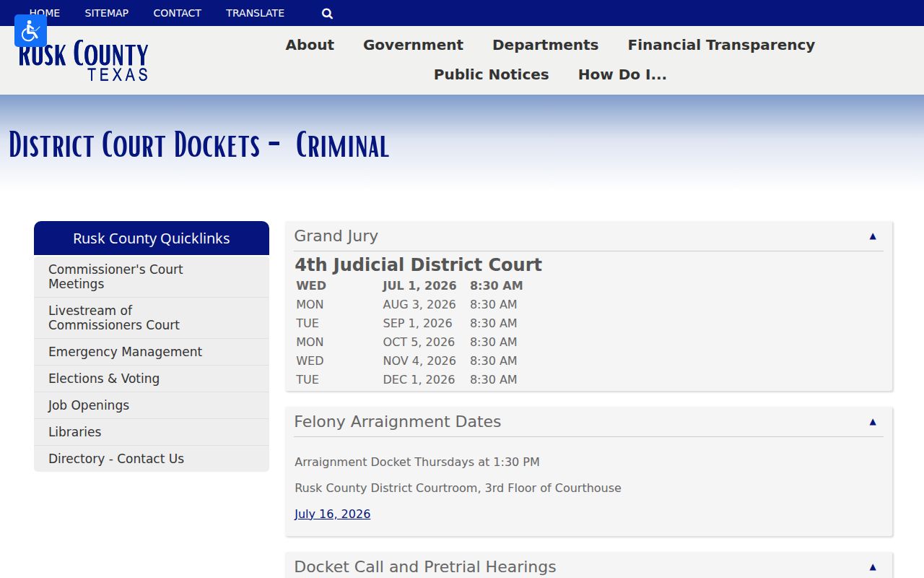Open the Departments menu
This screenshot has width=924, height=578.
(x=545, y=45)
